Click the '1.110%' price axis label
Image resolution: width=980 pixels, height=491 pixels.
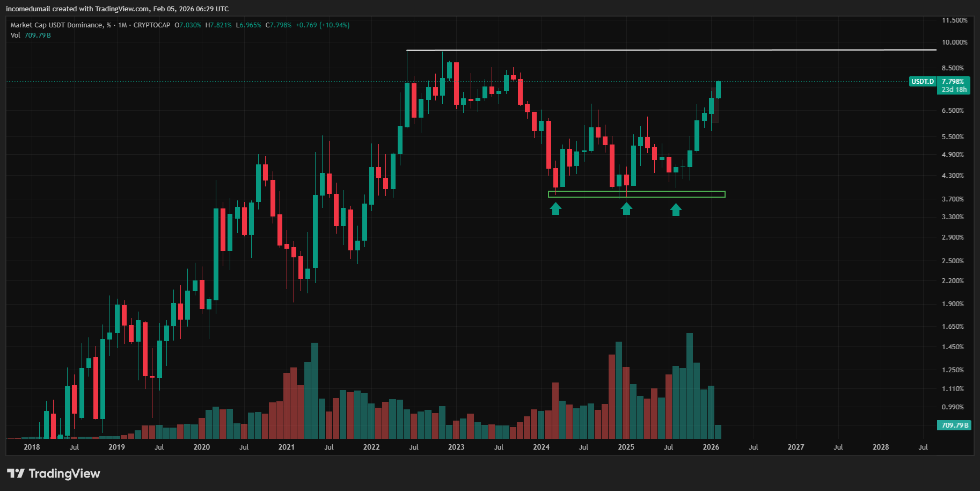pos(953,389)
